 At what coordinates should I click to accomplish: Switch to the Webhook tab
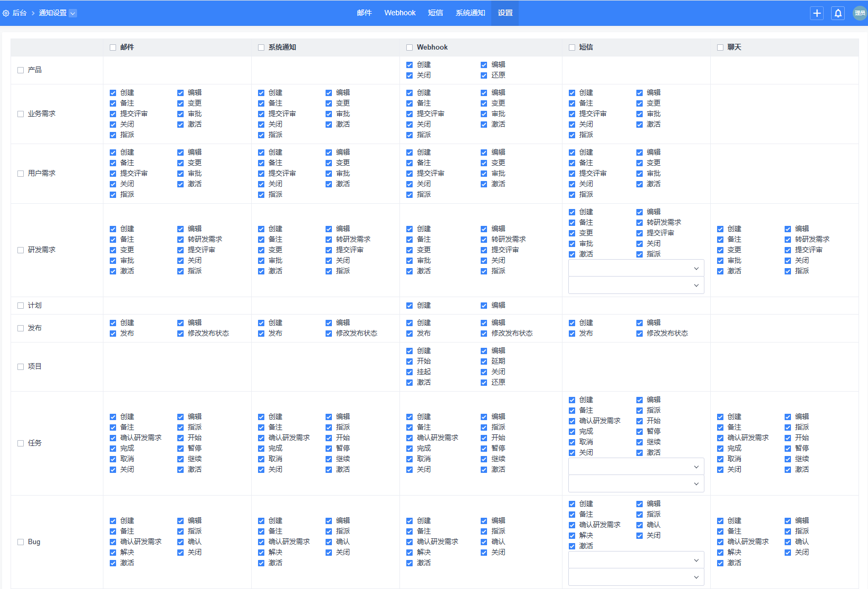[x=400, y=13]
